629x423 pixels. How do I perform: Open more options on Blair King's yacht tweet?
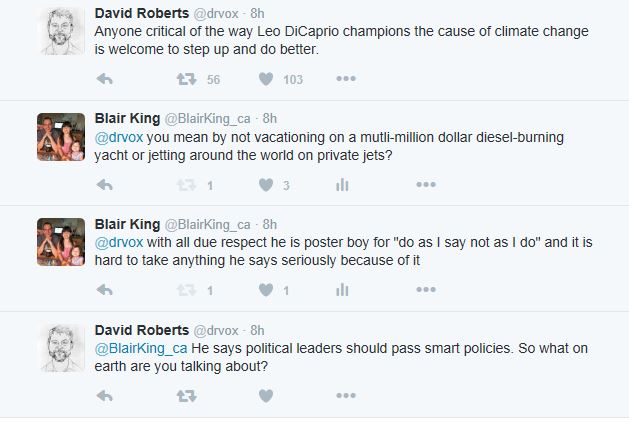[425, 185]
